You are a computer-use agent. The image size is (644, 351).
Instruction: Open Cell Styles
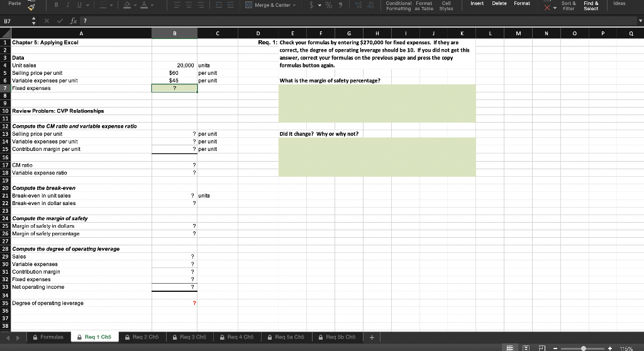(446, 6)
